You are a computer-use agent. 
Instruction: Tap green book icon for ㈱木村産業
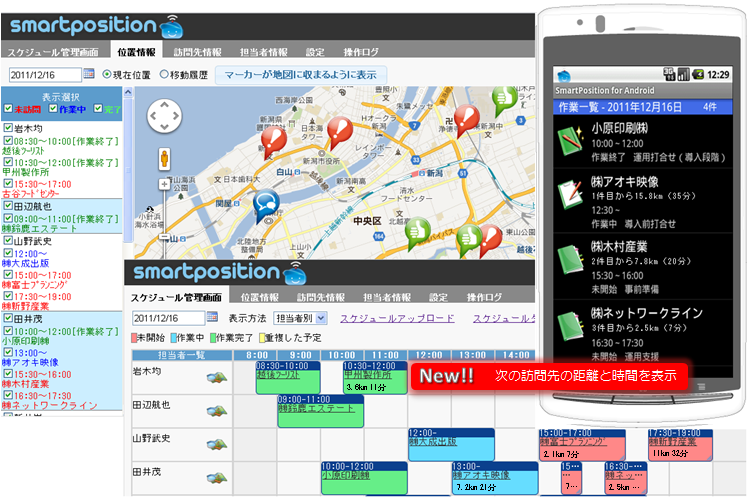(x=570, y=260)
